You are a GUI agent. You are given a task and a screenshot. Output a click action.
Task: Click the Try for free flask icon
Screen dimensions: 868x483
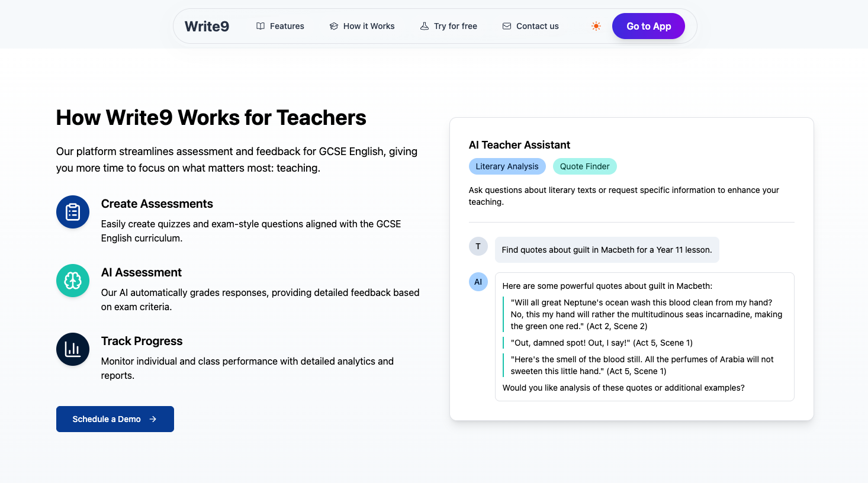pyautogui.click(x=425, y=26)
